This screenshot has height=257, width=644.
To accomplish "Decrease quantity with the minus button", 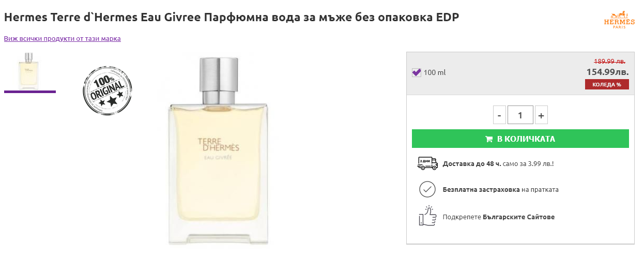I will [499, 115].
